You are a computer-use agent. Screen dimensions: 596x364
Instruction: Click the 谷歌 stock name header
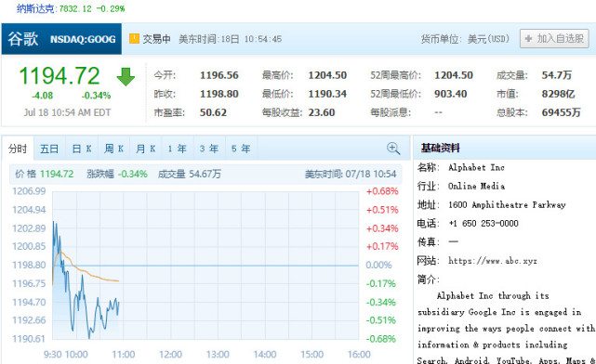tap(23, 39)
